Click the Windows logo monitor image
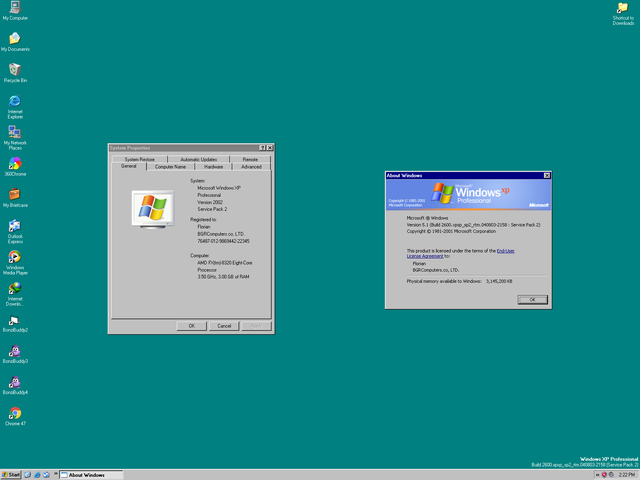The width and height of the screenshot is (640, 480). tap(153, 209)
